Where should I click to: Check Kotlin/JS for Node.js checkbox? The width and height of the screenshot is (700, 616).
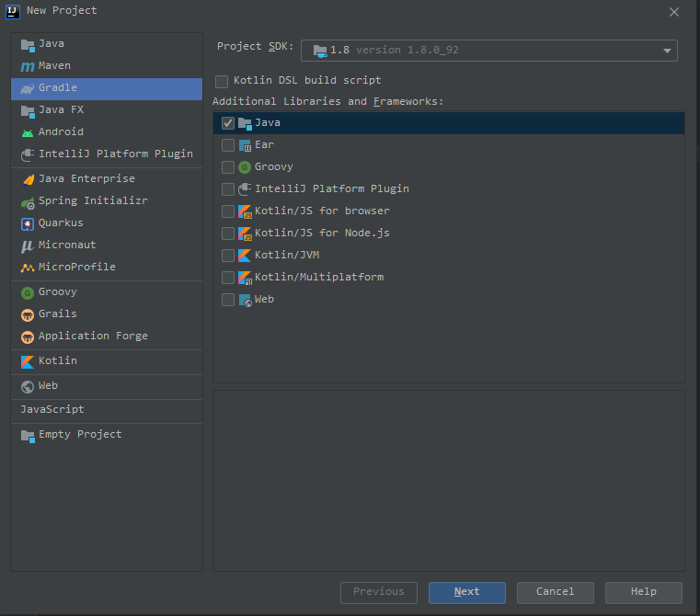pos(228,233)
